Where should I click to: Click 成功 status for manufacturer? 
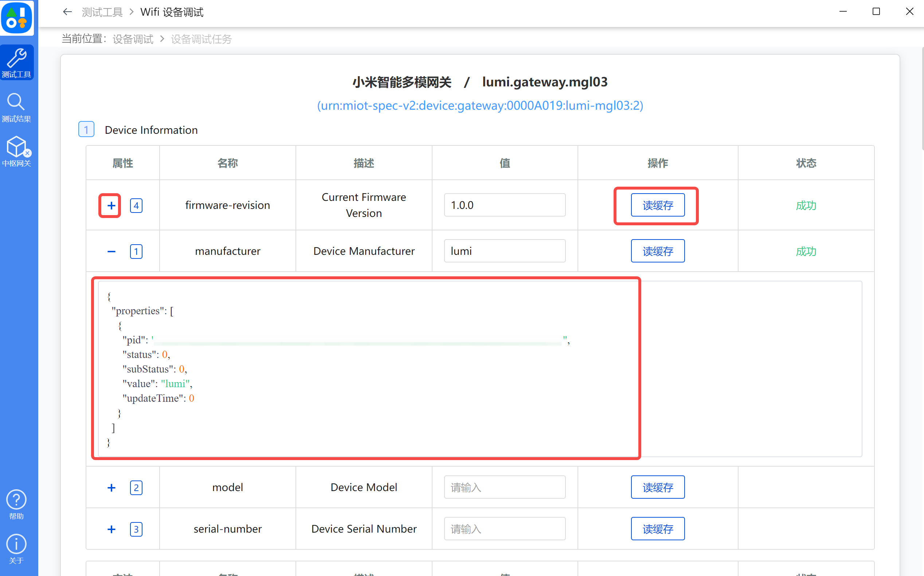point(806,252)
